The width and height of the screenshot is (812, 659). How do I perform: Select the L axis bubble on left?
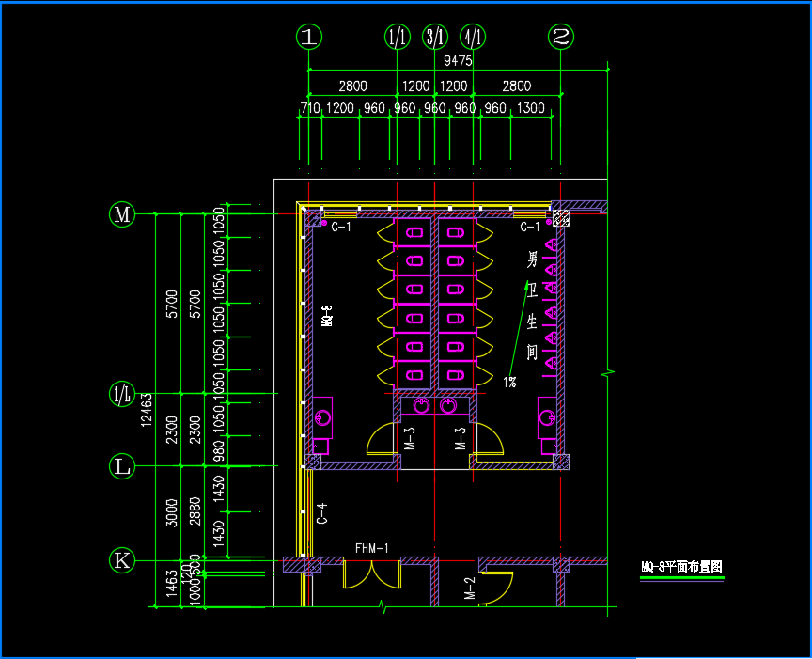click(122, 465)
